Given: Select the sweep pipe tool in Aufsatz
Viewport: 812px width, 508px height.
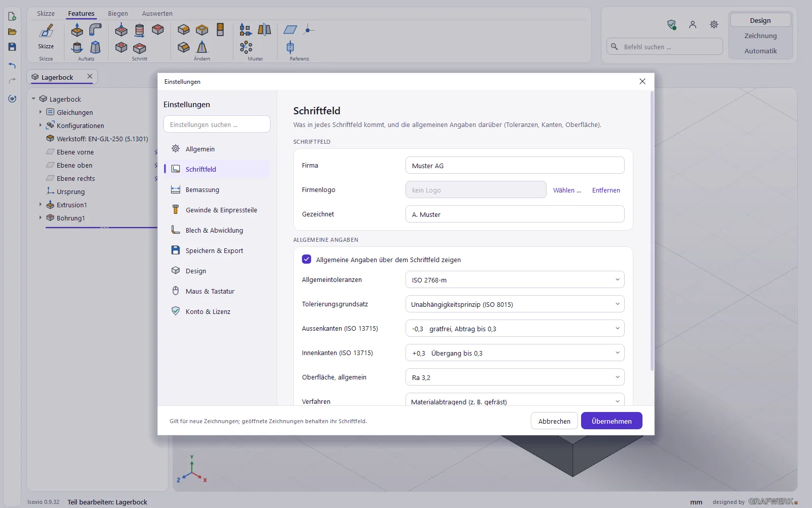Looking at the screenshot, I should click(95, 30).
